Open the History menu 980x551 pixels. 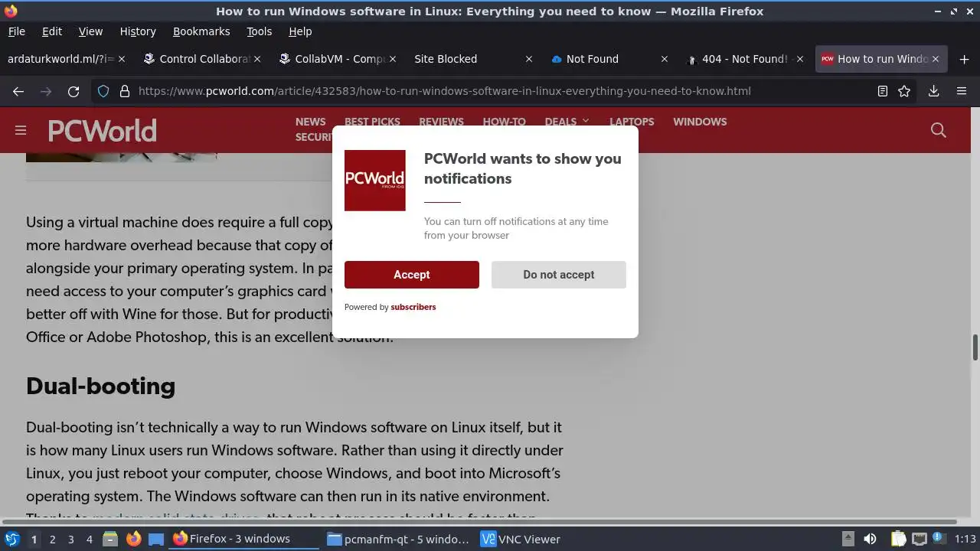[x=138, y=31]
